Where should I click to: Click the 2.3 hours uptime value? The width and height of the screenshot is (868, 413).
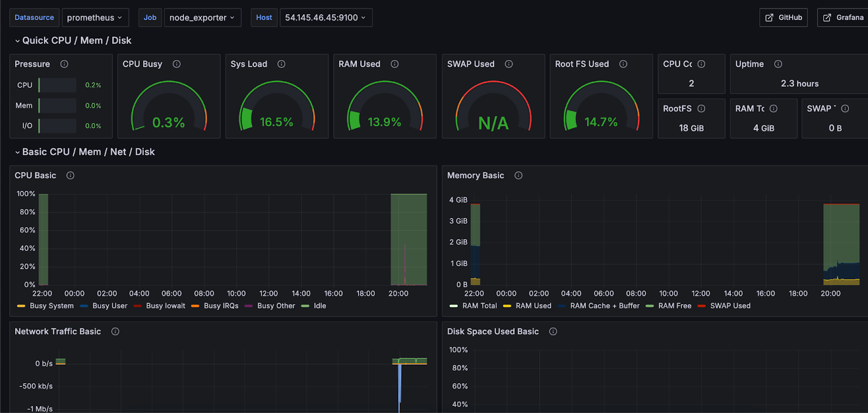(x=800, y=83)
